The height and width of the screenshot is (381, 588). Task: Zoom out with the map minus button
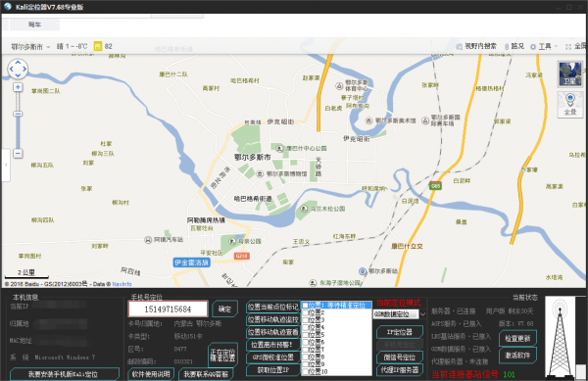coord(18,153)
